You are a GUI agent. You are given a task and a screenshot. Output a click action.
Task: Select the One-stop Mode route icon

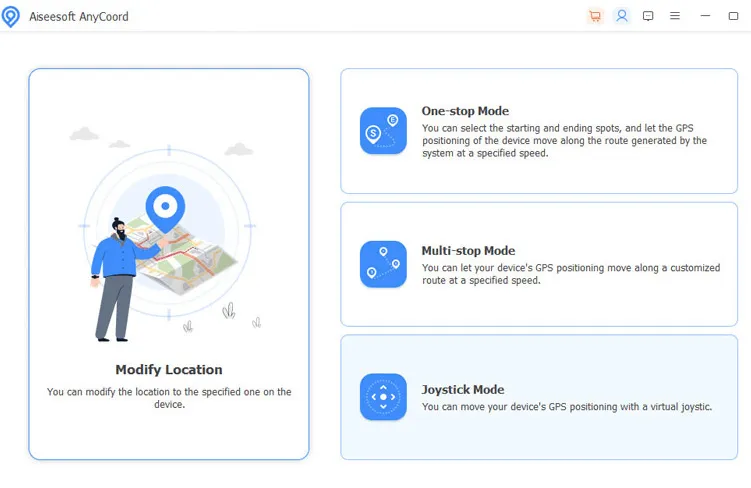click(x=383, y=131)
